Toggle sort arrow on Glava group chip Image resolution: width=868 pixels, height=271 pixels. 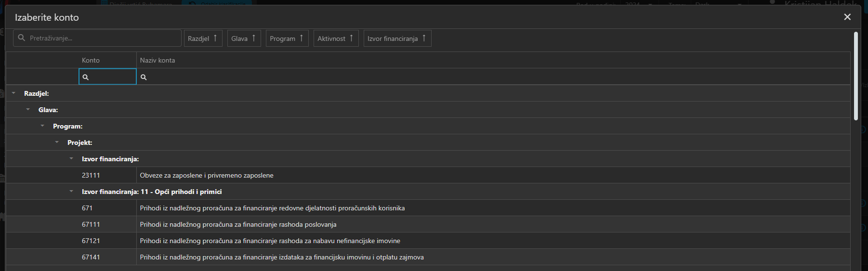point(254,38)
